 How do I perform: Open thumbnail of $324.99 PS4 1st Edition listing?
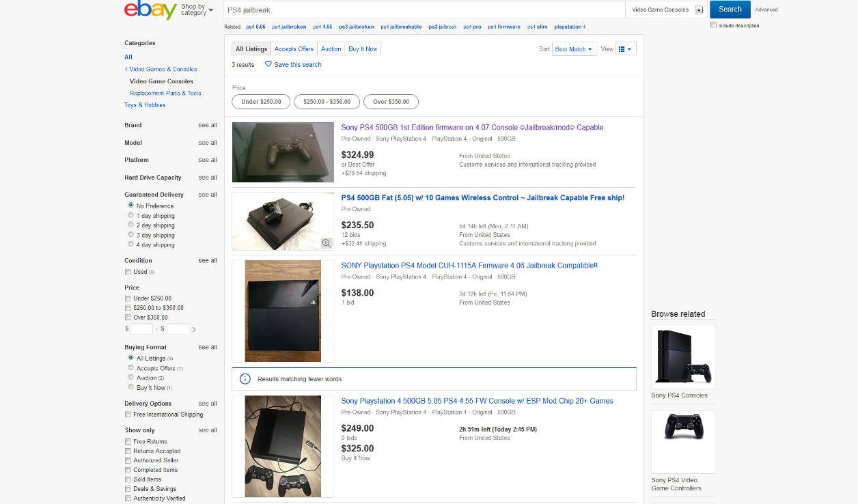tap(283, 152)
